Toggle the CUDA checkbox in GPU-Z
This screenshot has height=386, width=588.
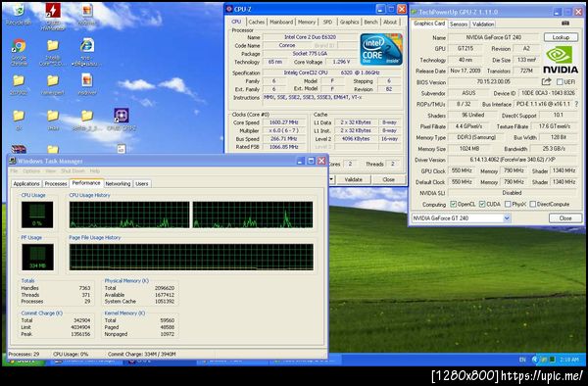click(482, 204)
